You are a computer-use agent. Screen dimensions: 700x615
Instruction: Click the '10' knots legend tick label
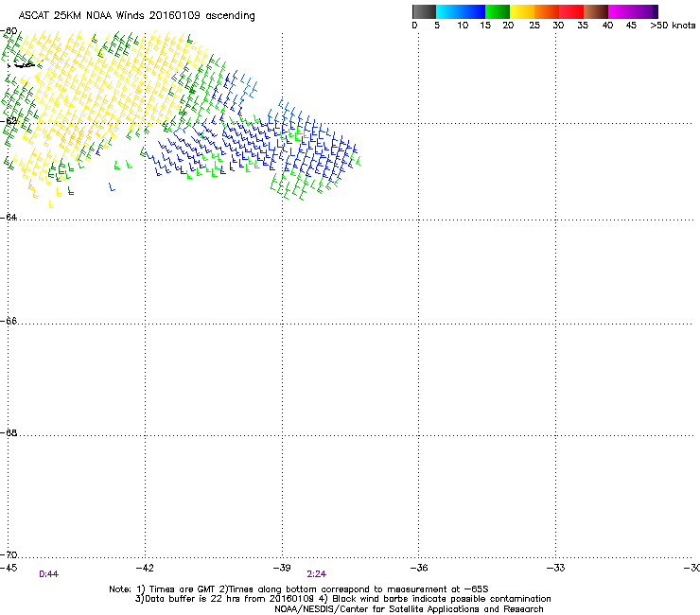463,26
